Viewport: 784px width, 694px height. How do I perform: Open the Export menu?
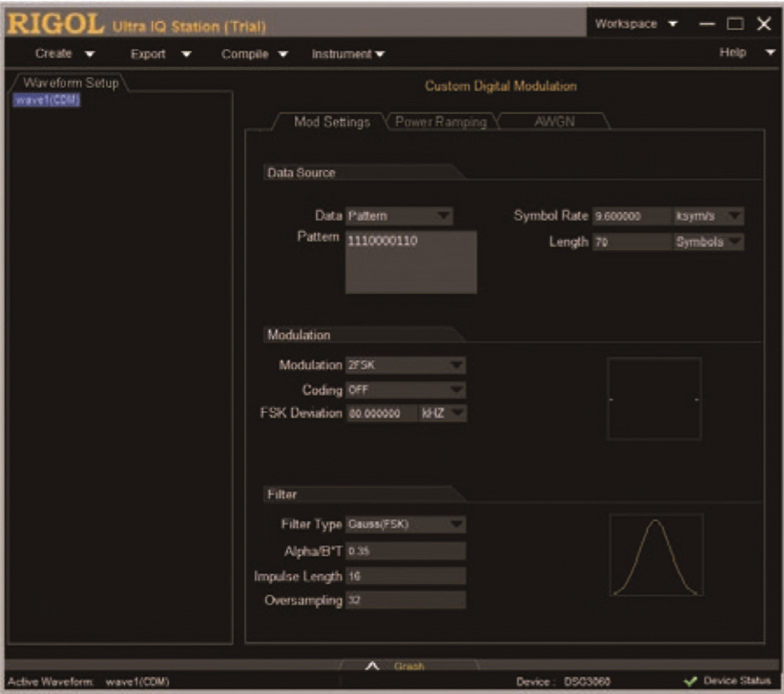160,54
